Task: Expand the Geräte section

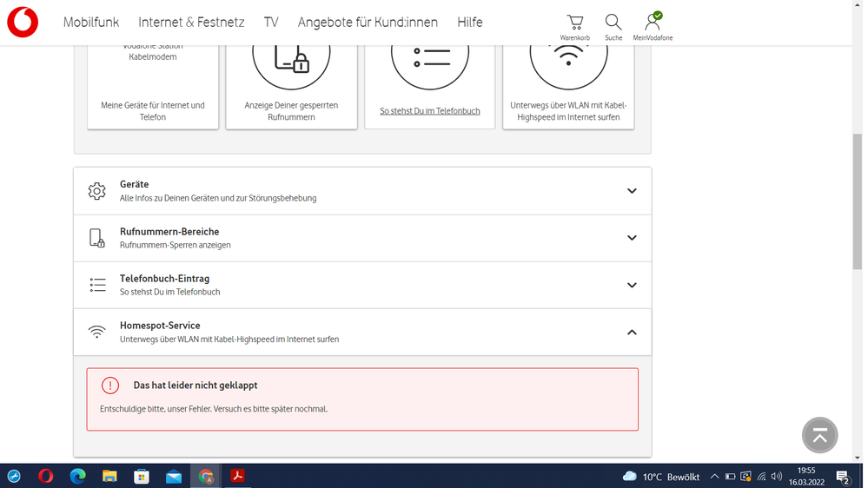Action: 632,191
